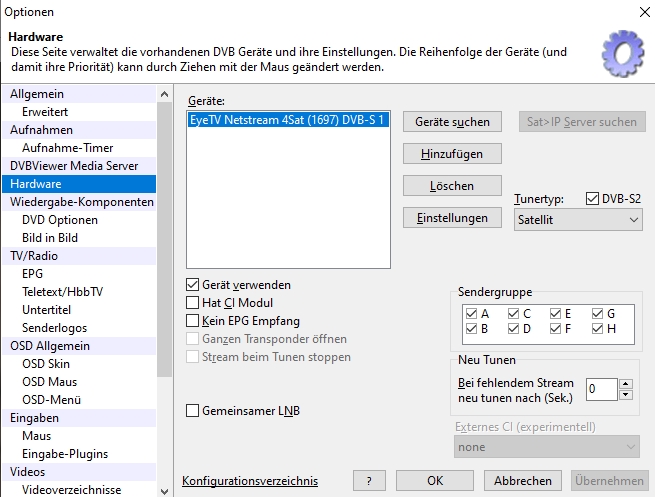Check the Kein EPG Empfang option

pos(194,321)
